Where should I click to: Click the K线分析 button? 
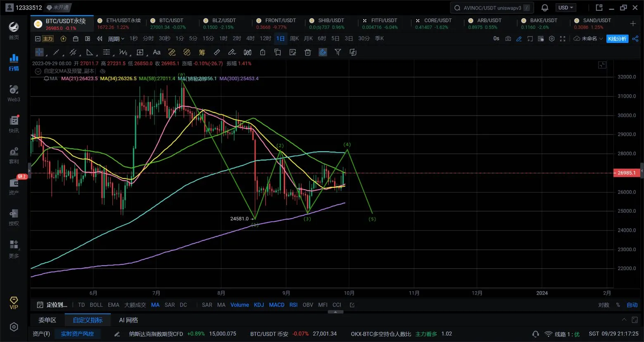coord(617,38)
